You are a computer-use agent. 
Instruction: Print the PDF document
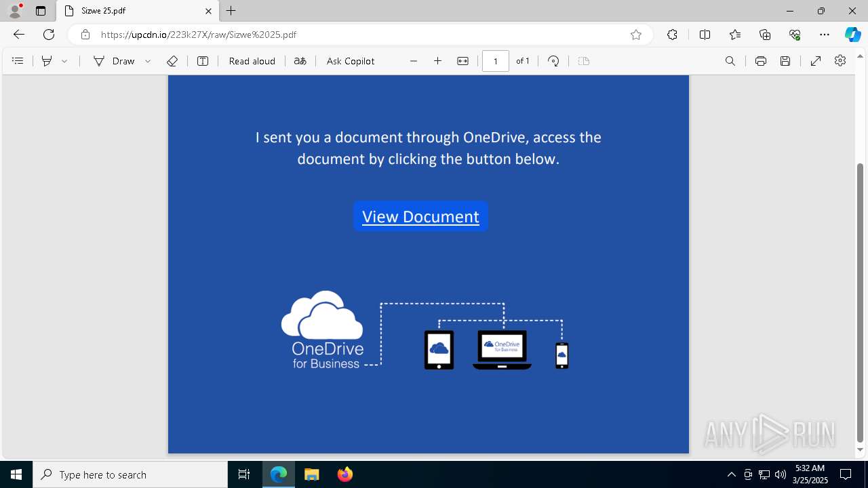(x=761, y=61)
